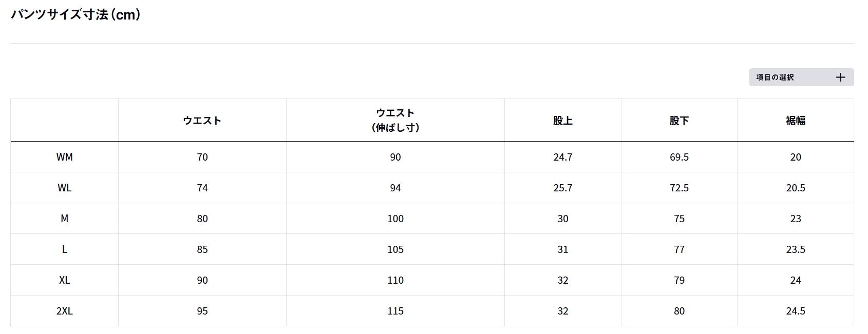Click the WL size row label
The width and height of the screenshot is (868, 334).
point(64,188)
